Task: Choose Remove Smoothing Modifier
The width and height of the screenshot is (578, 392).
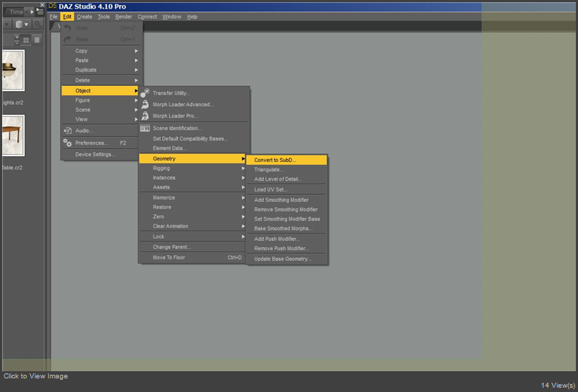Action: (x=286, y=209)
